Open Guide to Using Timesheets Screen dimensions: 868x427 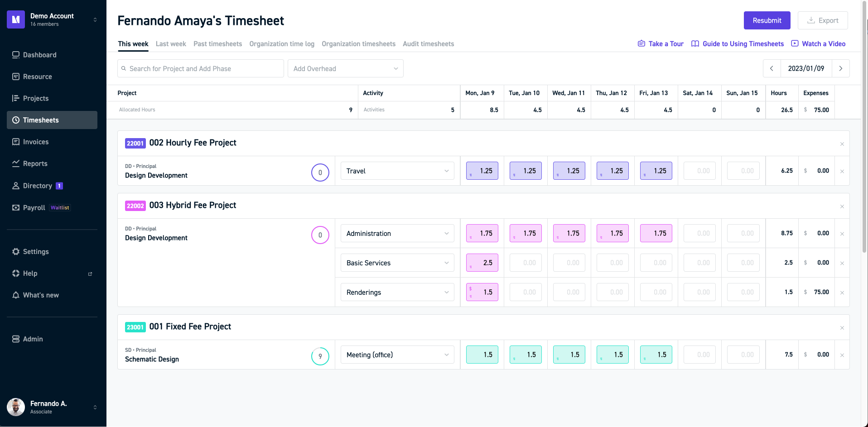click(743, 43)
